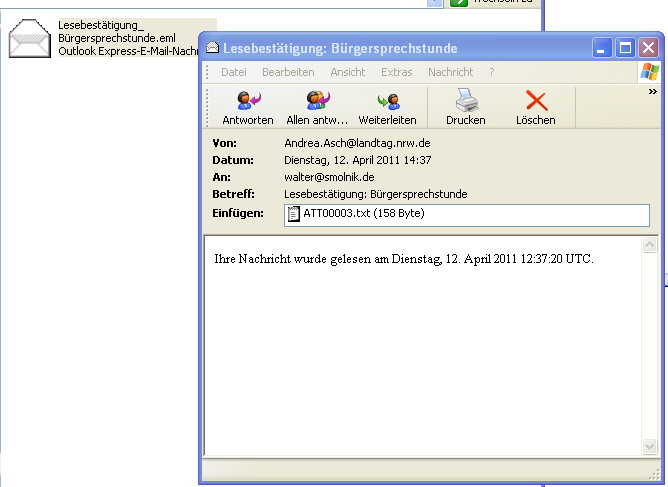
Task: Click the envelope icon in title bar
Action: 212,48
